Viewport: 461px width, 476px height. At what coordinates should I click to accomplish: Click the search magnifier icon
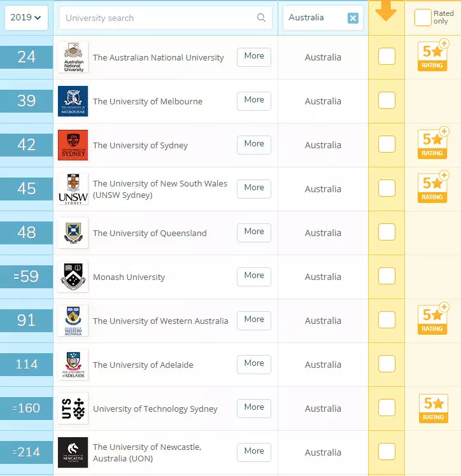(x=261, y=18)
